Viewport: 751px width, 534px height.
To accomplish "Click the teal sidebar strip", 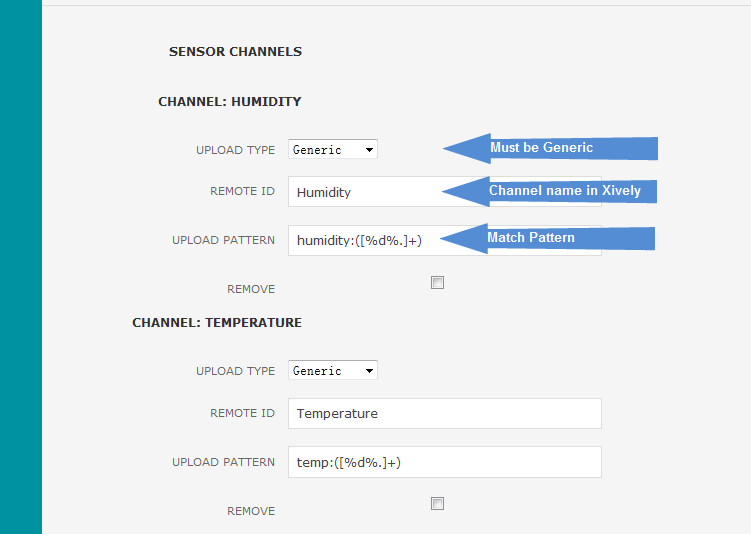I will tap(21, 267).
